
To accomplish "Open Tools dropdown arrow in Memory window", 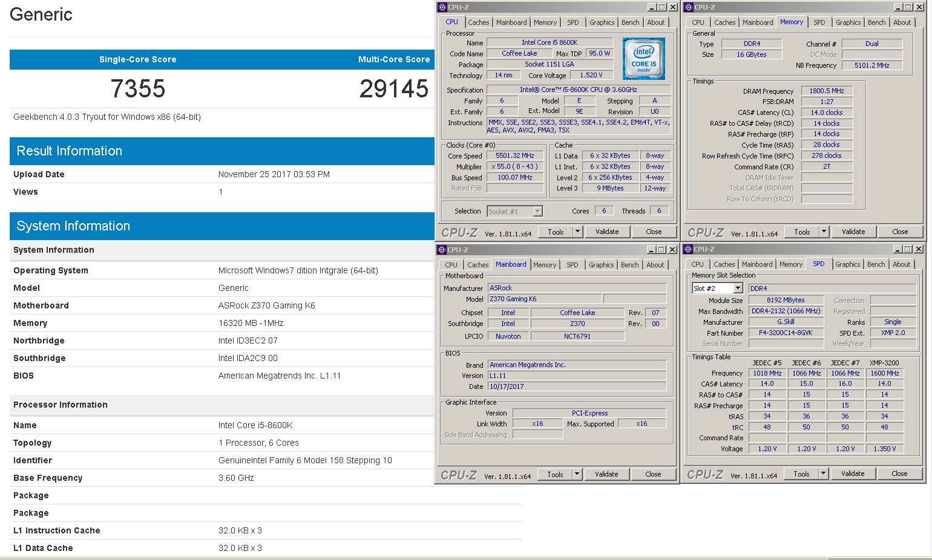I will pyautogui.click(x=824, y=232).
